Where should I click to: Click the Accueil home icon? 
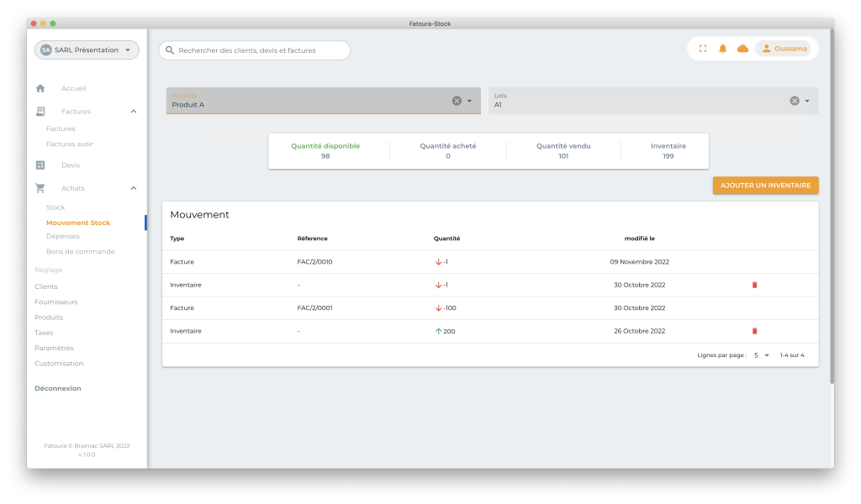pos(40,88)
